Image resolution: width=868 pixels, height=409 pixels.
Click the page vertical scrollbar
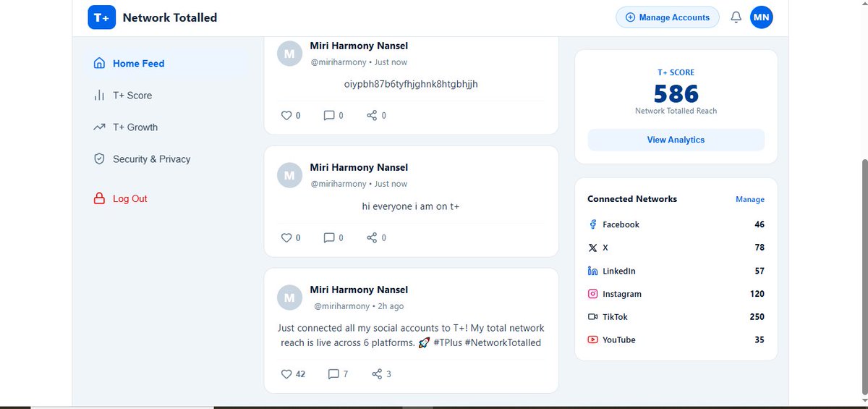[x=864, y=278]
